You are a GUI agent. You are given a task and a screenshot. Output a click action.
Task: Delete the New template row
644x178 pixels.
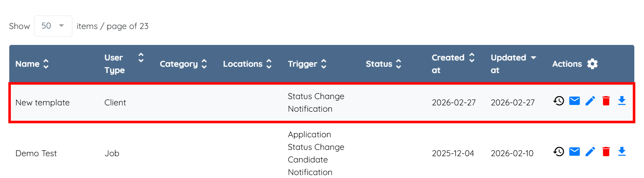(x=606, y=101)
